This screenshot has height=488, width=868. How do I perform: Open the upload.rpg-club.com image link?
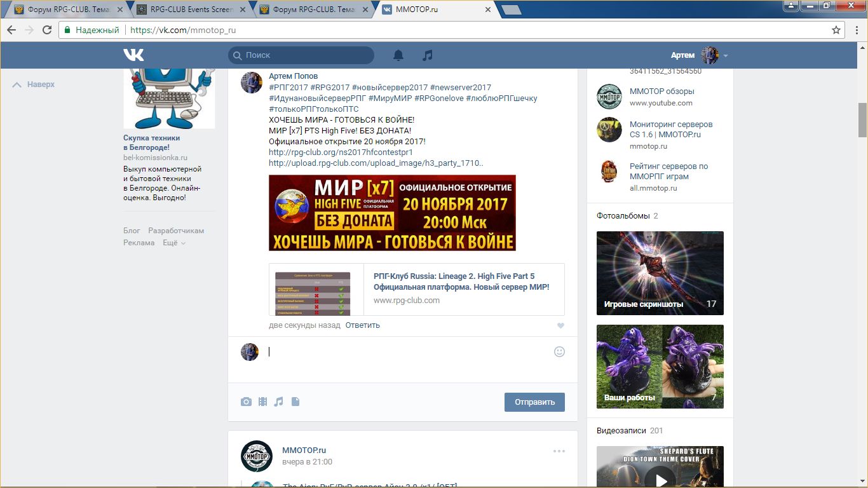[x=376, y=163]
